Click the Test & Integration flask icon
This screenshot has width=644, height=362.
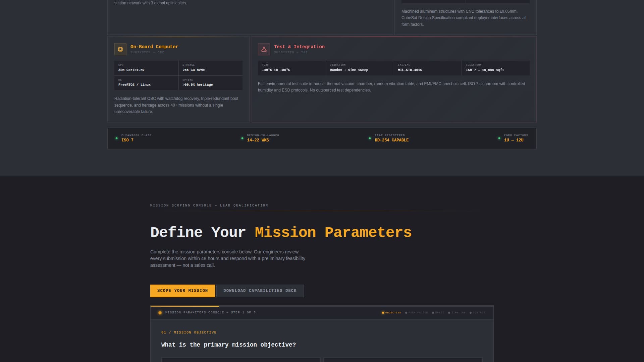click(264, 49)
